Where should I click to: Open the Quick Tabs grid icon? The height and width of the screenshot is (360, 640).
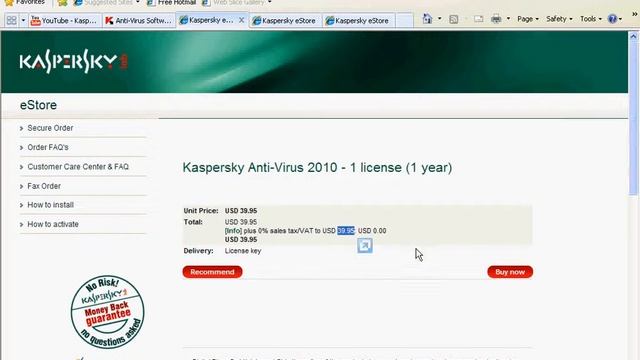click(x=11, y=20)
